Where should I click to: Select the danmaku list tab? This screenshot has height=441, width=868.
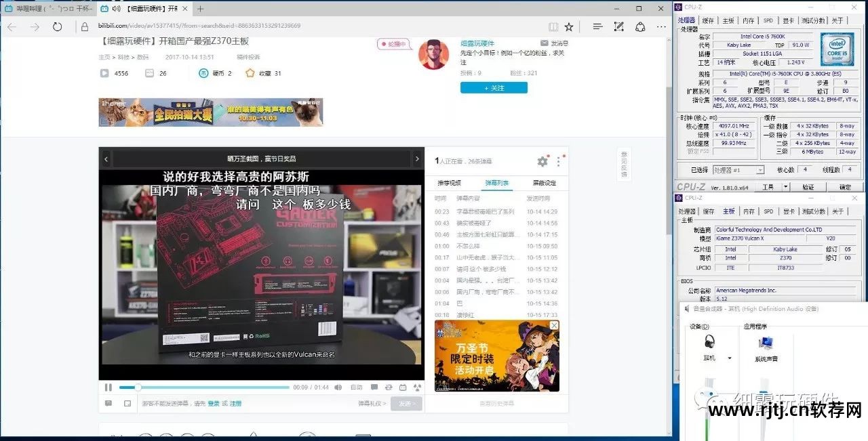point(496,183)
